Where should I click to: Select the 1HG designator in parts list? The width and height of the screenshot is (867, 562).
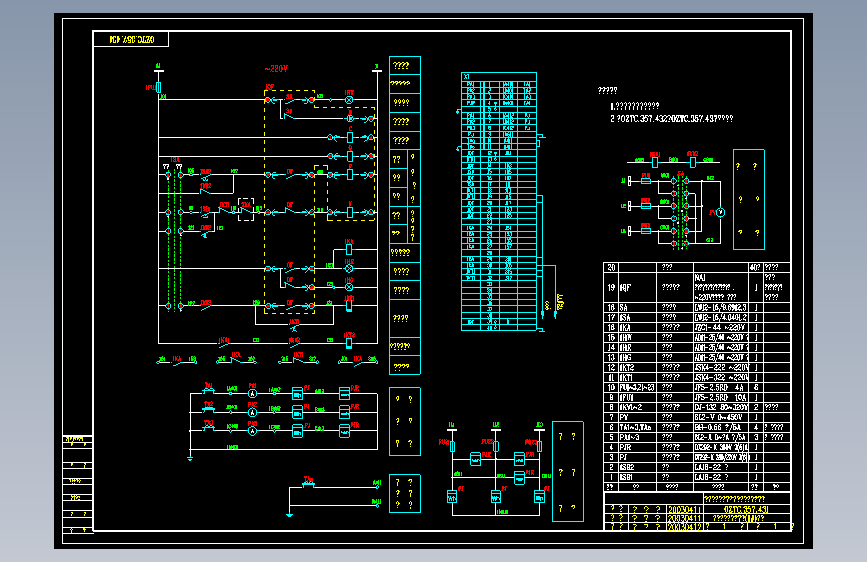tap(625, 357)
